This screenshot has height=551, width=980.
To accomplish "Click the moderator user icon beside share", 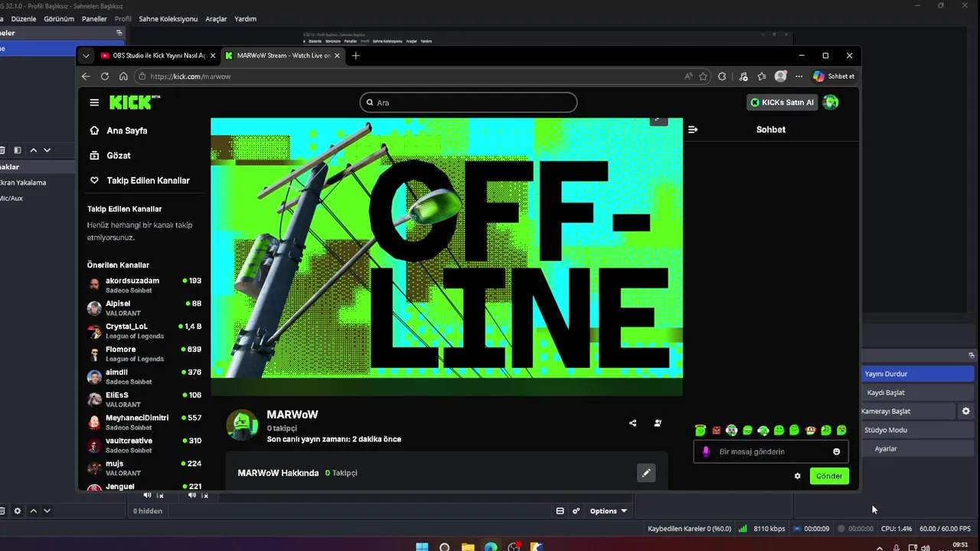I will (x=658, y=423).
